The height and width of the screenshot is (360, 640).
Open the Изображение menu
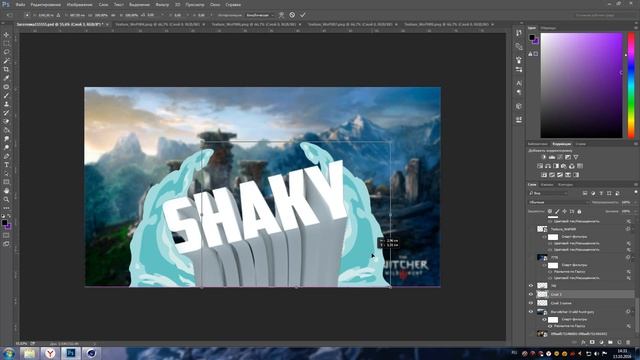(80, 4)
